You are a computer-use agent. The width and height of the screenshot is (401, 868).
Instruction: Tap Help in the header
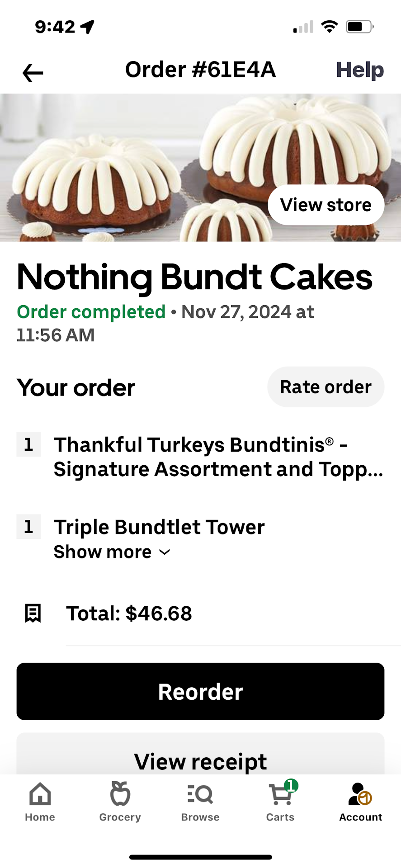[x=360, y=70]
